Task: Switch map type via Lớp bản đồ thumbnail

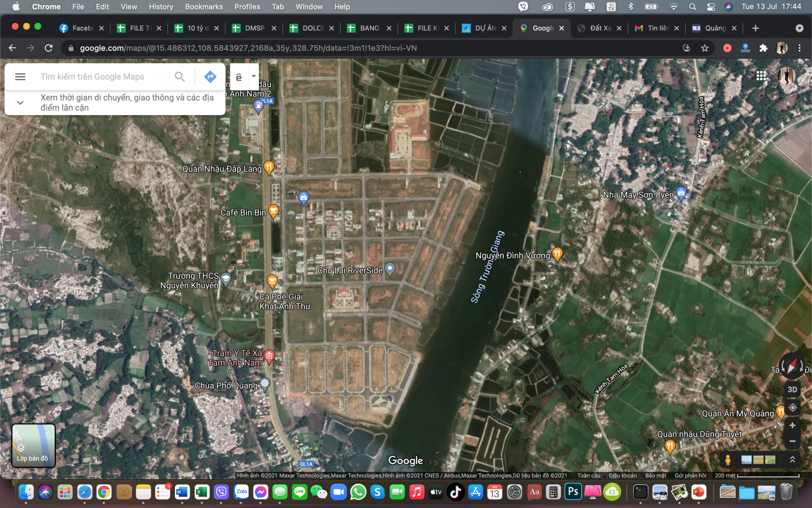Action: [x=33, y=446]
